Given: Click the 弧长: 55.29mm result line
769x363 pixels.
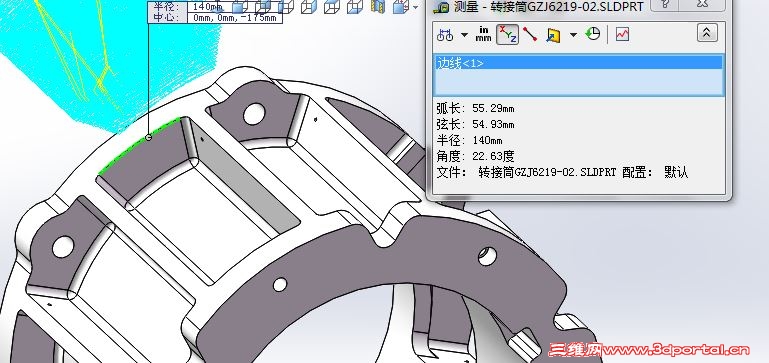Looking at the screenshot, I should pyautogui.click(x=475, y=108).
